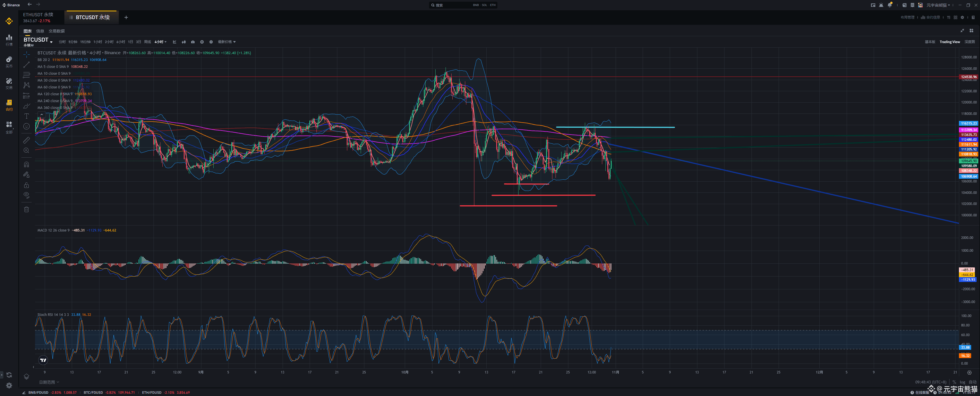The width and height of the screenshot is (980, 396).
Task: Select the crosshair cursor drawing tool
Action: 26,54
